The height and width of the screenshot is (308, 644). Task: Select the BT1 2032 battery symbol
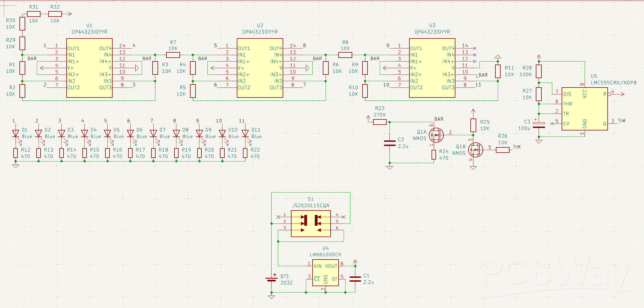[272, 279]
